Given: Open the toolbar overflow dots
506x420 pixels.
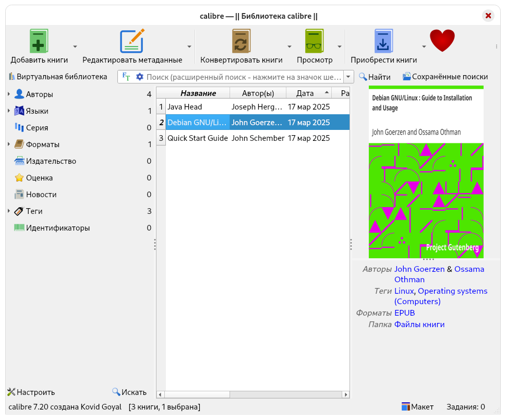Looking at the screenshot, I should [x=496, y=46].
